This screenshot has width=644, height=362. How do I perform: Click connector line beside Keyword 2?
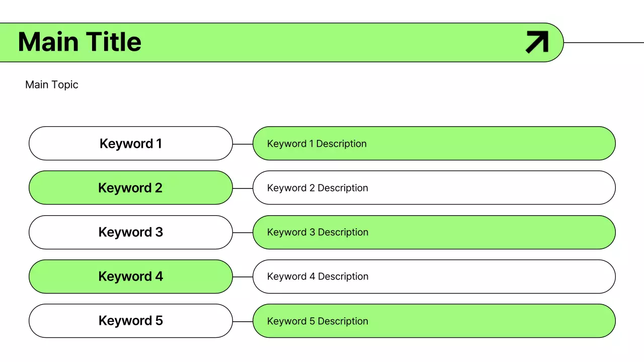tap(243, 189)
